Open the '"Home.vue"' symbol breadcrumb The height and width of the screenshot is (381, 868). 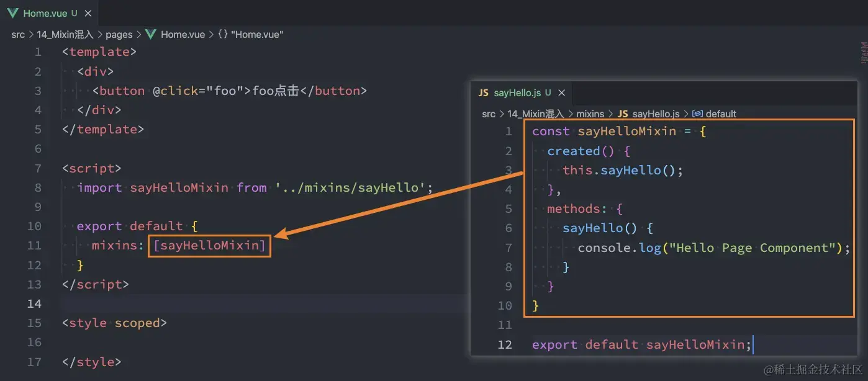[256, 35]
